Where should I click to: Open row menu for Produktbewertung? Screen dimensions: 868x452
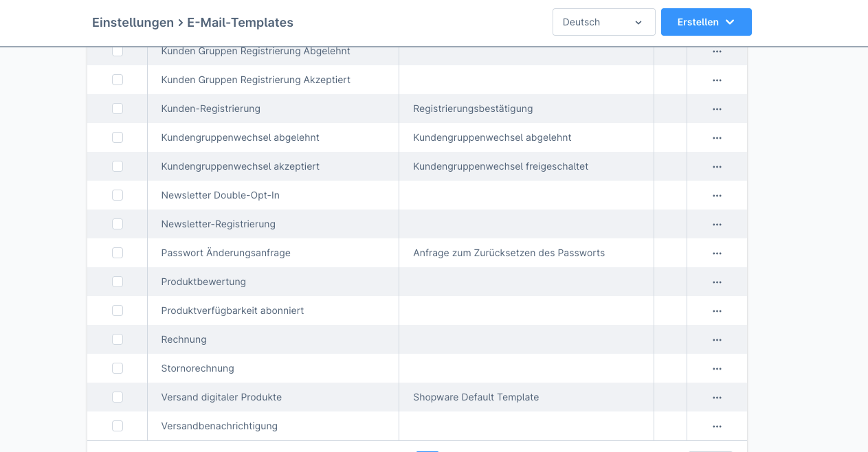tap(717, 282)
